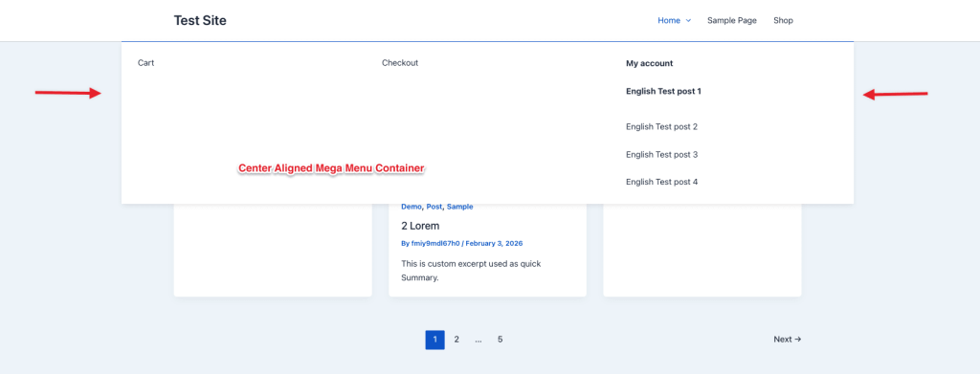This screenshot has height=374, width=980.
Task: Click author fmiy9mdl67h0 link
Action: pyautogui.click(x=435, y=243)
